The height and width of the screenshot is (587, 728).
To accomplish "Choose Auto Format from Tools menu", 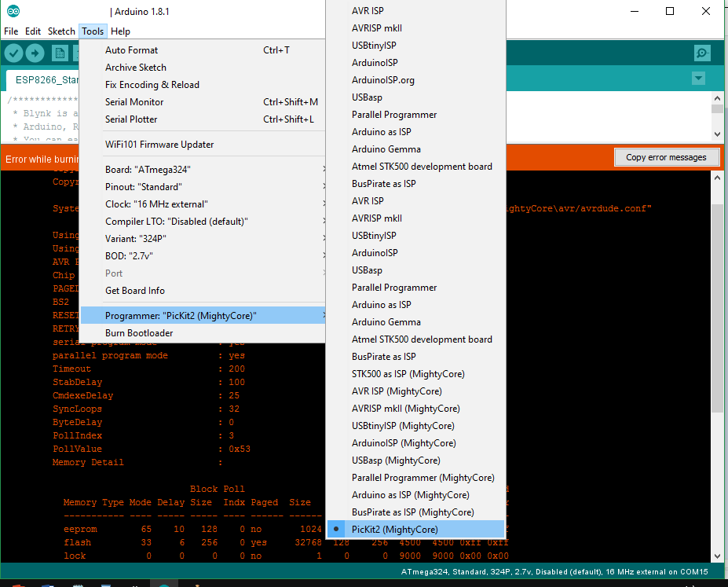I will (x=203, y=50).
